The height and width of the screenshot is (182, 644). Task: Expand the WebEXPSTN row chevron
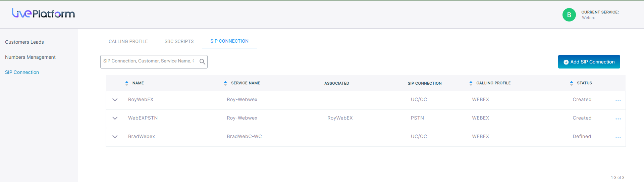(115, 118)
